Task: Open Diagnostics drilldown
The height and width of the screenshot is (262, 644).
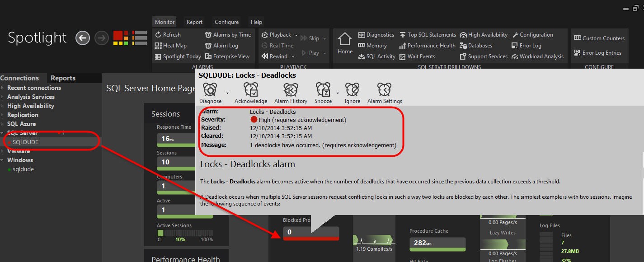Action: pyautogui.click(x=376, y=35)
